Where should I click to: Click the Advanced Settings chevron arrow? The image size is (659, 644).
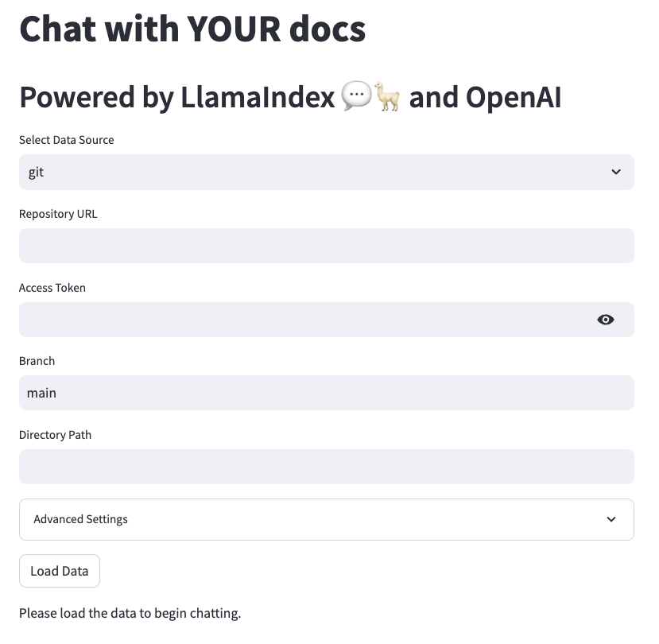click(611, 519)
